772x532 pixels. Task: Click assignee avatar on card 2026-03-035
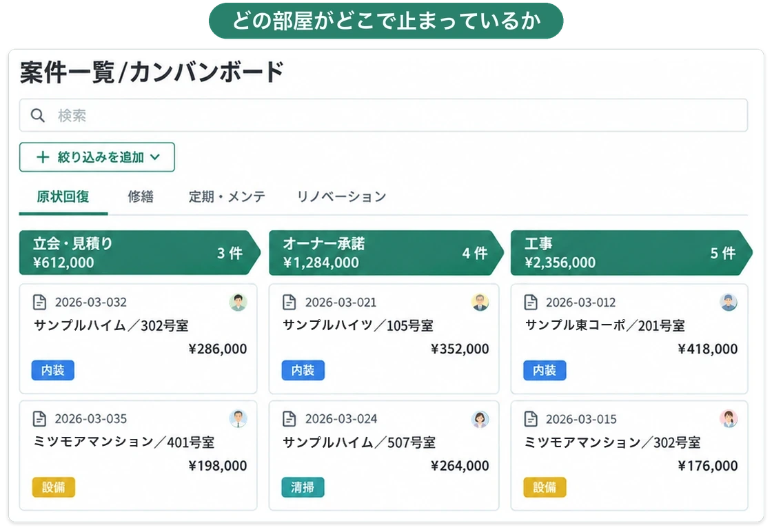pyautogui.click(x=238, y=419)
